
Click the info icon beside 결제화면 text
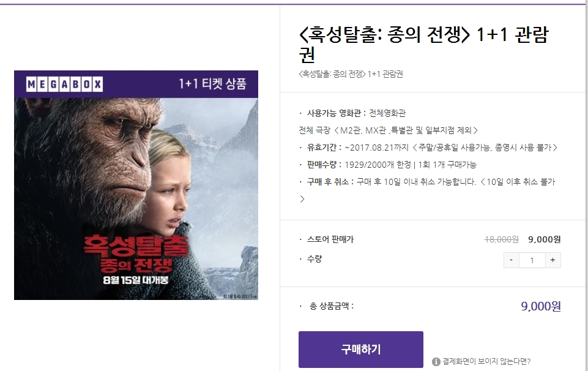coord(436,362)
